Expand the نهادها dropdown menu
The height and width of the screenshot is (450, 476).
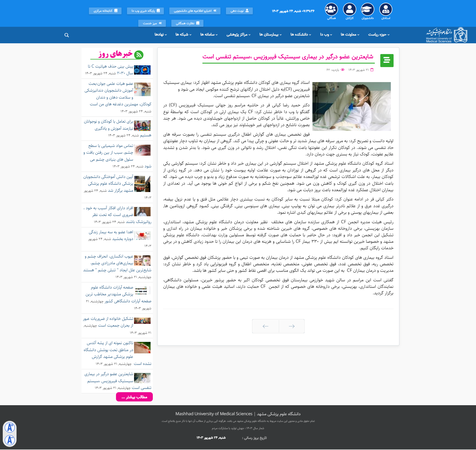tap(161, 35)
